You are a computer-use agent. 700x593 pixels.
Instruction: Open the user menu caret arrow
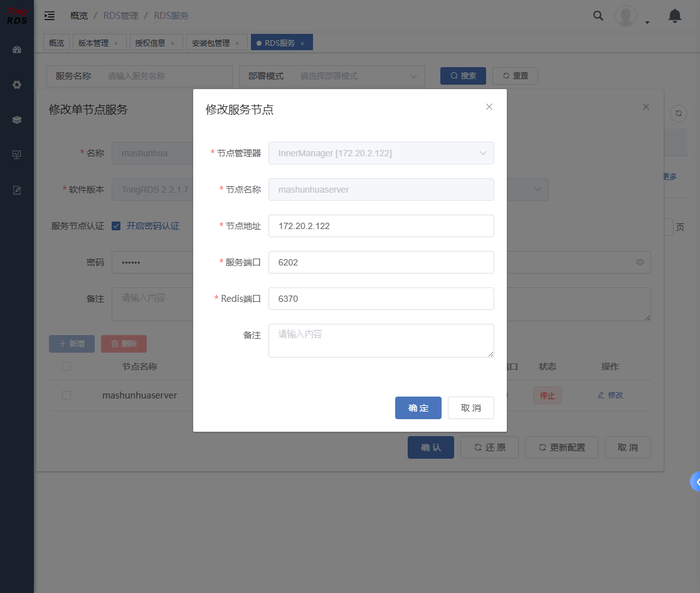point(647,23)
